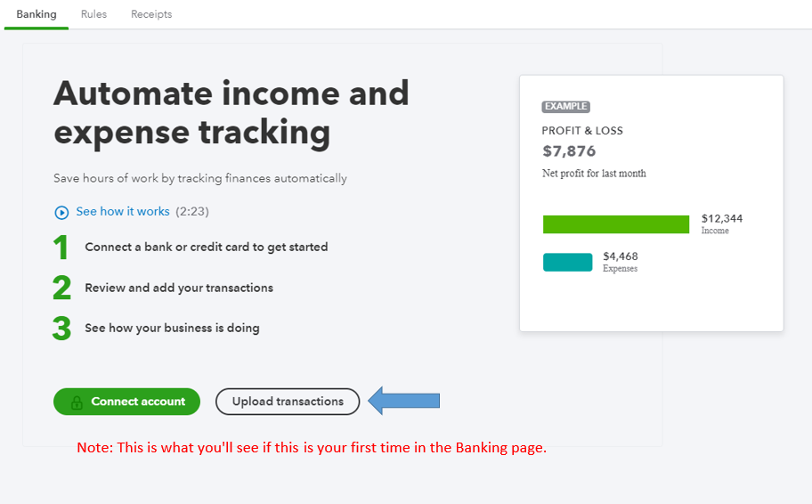Click the gray EXAMPLE badge

click(565, 107)
